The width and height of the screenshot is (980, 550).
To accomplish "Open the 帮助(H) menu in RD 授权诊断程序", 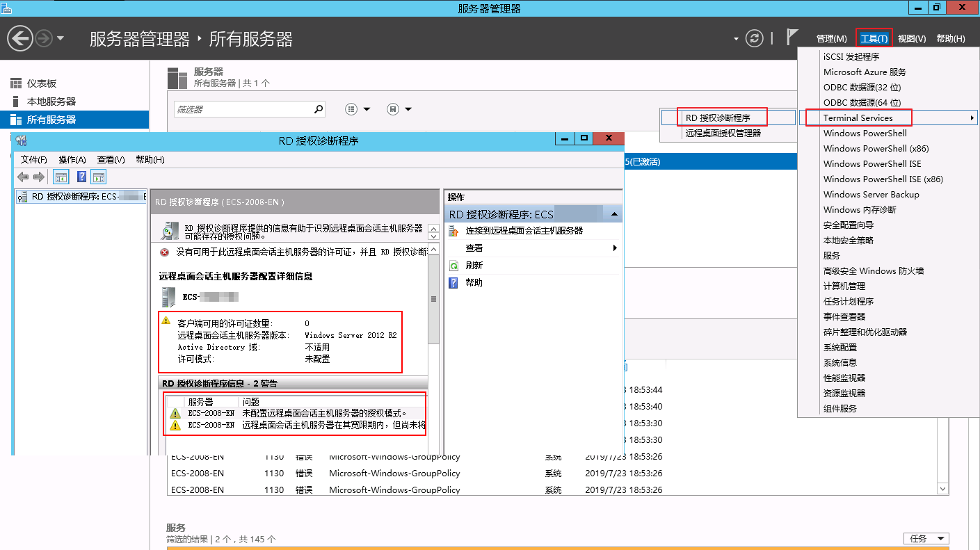I will pos(150,160).
